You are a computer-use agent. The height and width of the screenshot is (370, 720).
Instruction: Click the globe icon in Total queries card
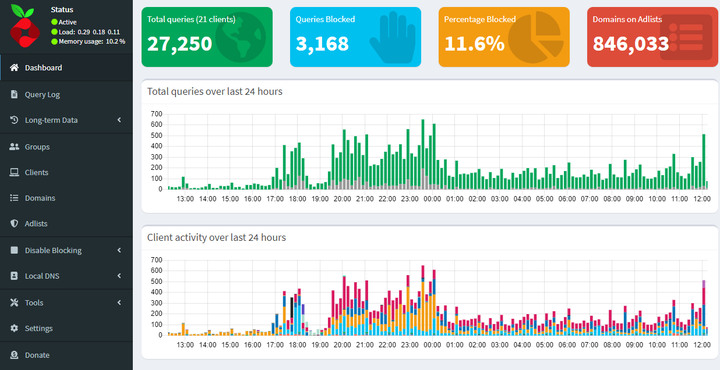tap(241, 37)
